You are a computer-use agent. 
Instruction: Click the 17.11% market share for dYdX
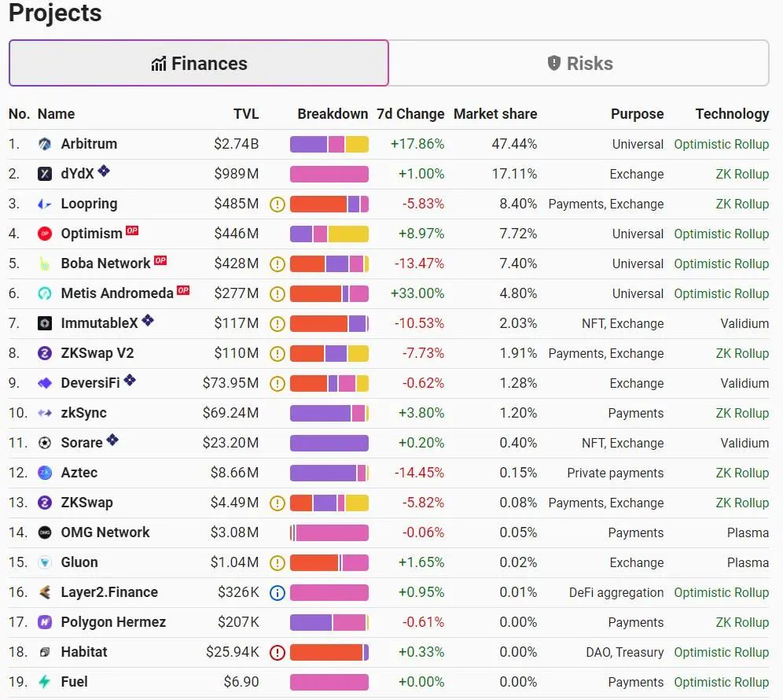tap(514, 174)
